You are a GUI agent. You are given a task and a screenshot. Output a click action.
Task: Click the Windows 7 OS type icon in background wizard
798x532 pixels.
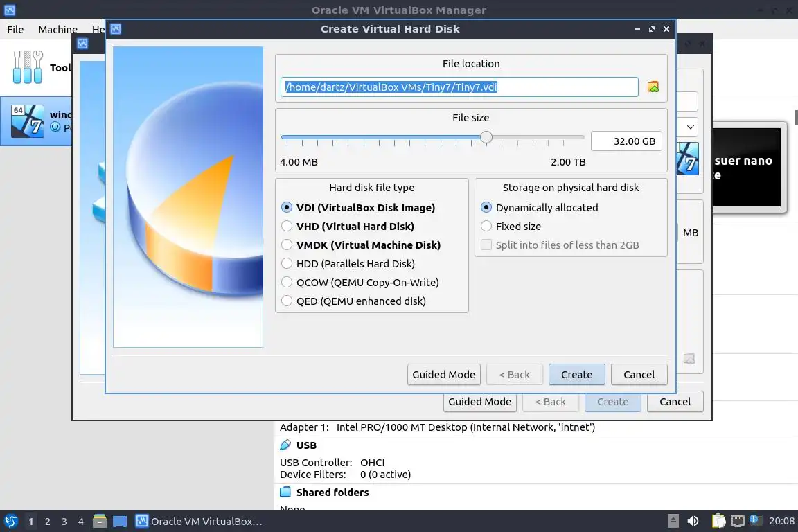688,159
